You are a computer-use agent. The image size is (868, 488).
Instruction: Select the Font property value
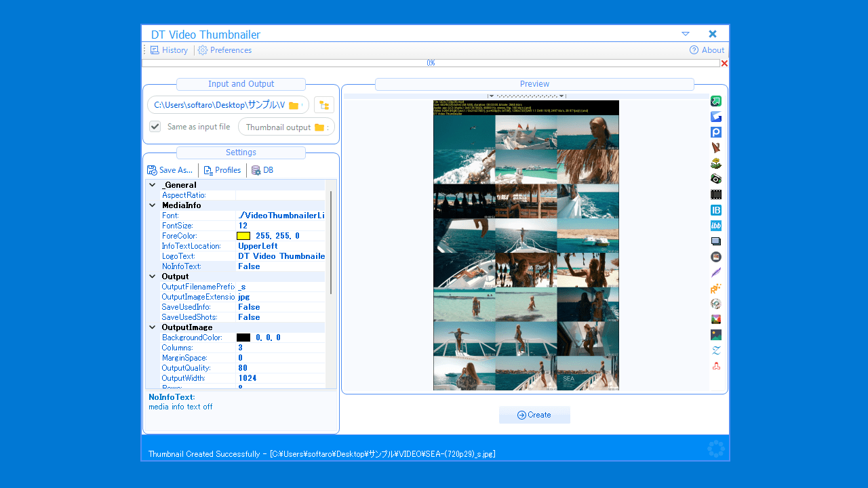click(281, 216)
